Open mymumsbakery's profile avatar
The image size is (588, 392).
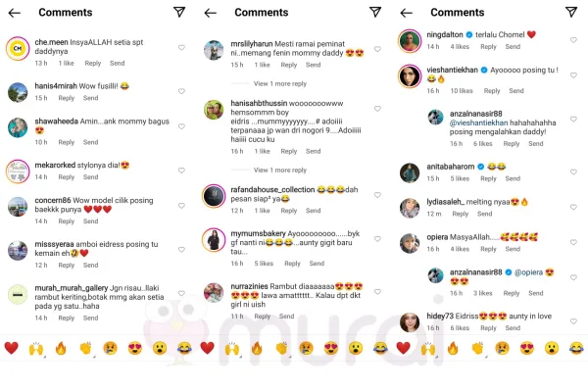pos(214,240)
